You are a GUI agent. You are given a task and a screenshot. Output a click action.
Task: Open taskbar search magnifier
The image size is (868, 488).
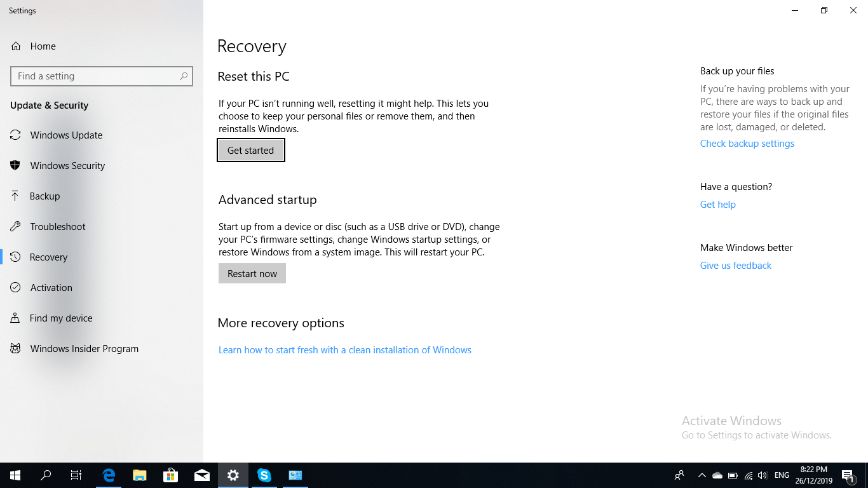(46, 475)
